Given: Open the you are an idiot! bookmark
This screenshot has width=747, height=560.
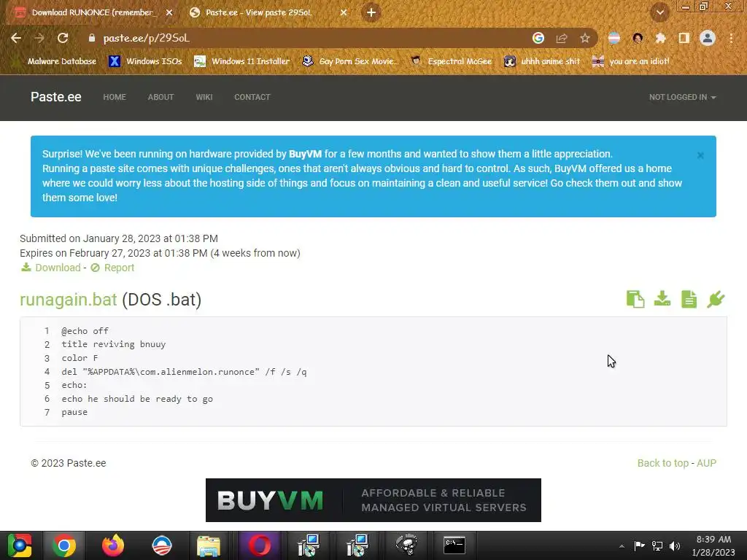Looking at the screenshot, I should click(630, 61).
